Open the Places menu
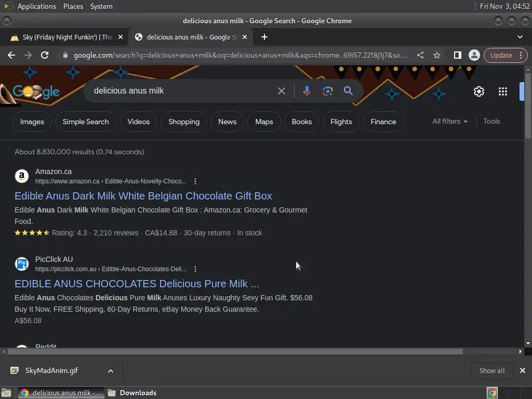 73,6
